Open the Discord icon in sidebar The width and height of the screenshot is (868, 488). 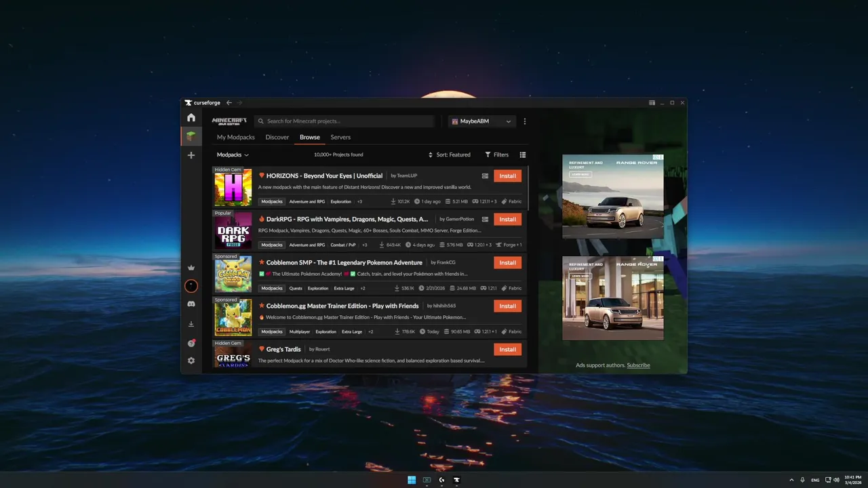[191, 304]
